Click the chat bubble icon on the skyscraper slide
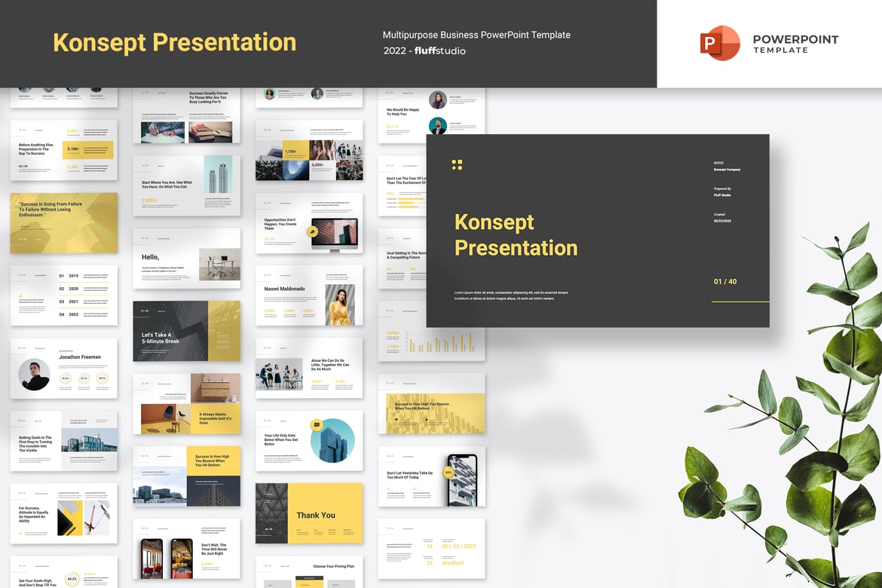The image size is (882, 588). (x=317, y=424)
